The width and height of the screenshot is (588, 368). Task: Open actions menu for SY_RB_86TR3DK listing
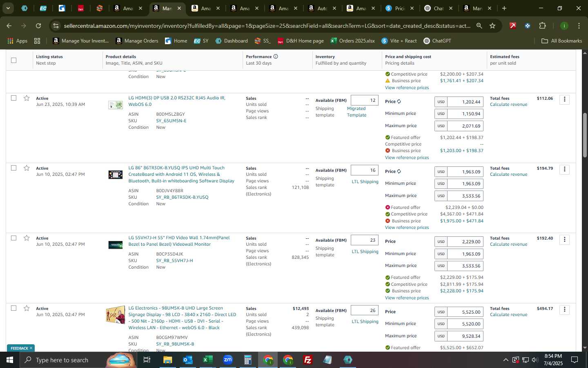564,169
